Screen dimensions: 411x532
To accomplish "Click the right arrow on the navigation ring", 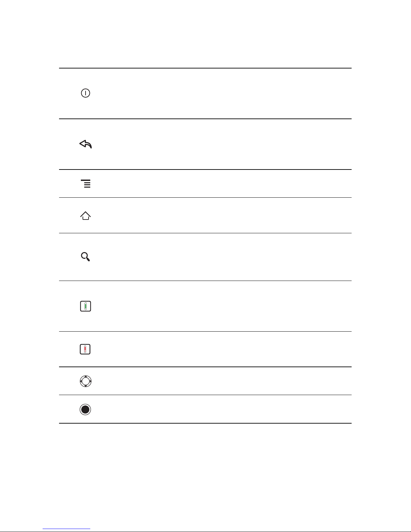I will coord(90,381).
